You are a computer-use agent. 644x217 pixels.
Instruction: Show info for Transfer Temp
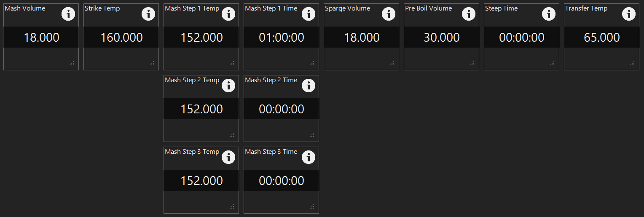(629, 14)
